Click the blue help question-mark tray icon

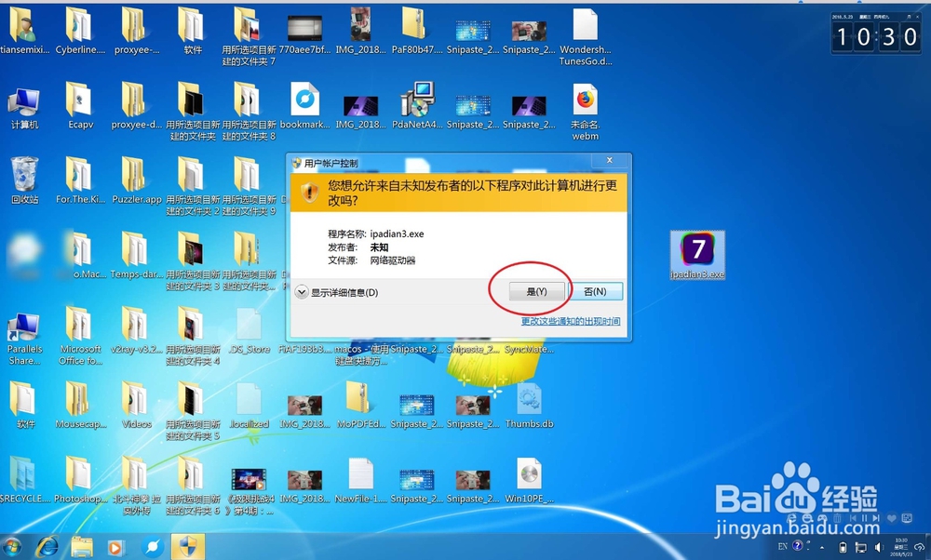(x=798, y=546)
